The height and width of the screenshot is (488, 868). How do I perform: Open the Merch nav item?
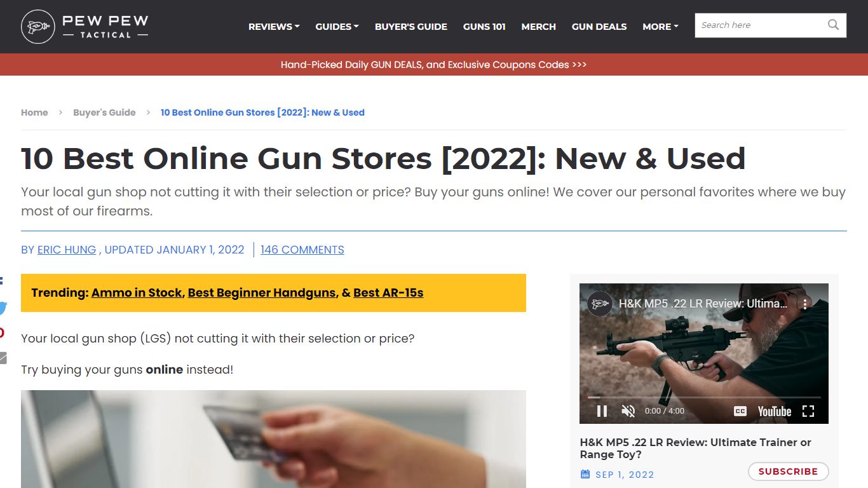point(539,27)
